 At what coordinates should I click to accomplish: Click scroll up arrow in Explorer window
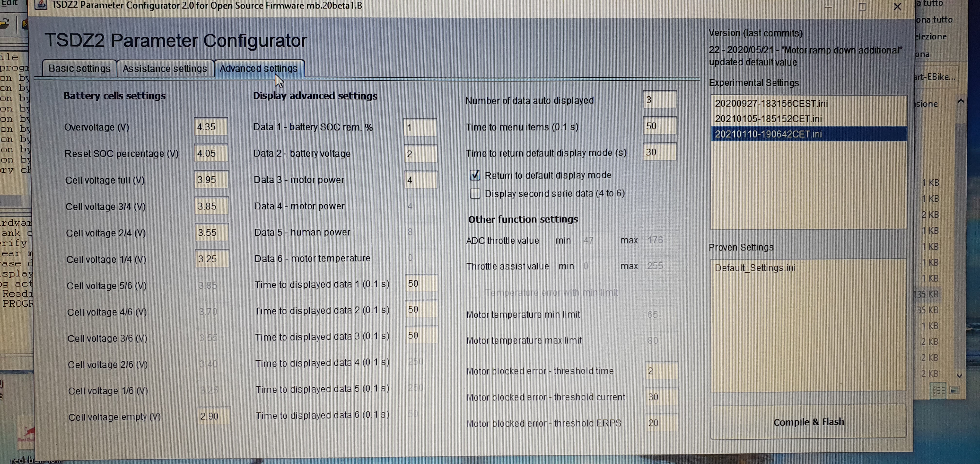(x=961, y=101)
